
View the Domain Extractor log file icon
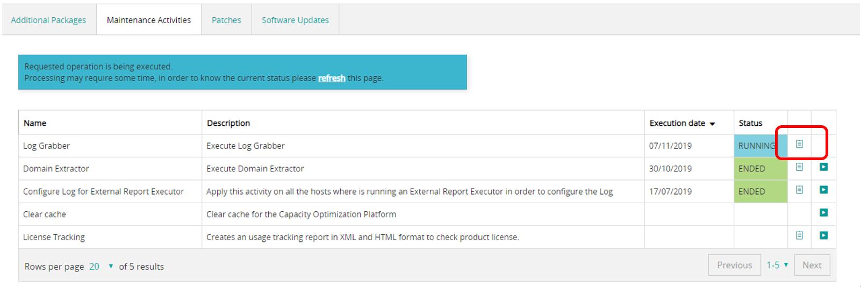[x=799, y=167]
